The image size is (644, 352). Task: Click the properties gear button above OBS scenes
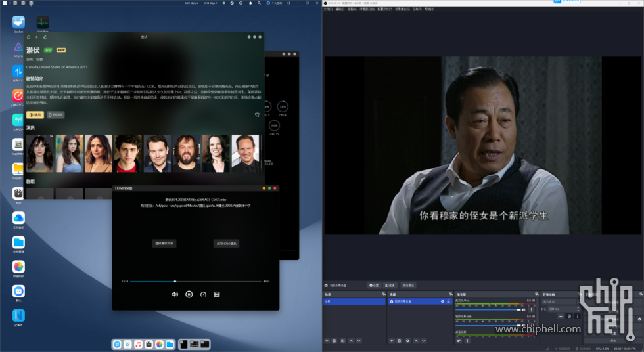374,285
